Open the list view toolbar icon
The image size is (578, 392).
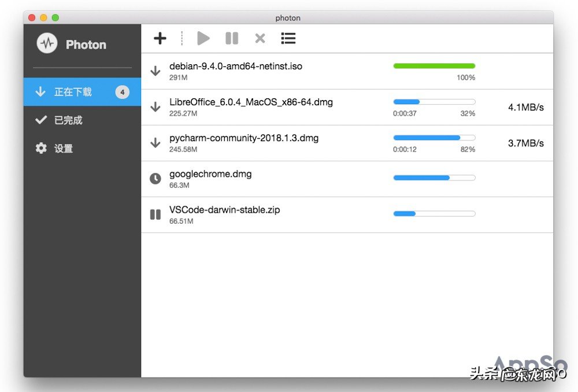pos(288,38)
